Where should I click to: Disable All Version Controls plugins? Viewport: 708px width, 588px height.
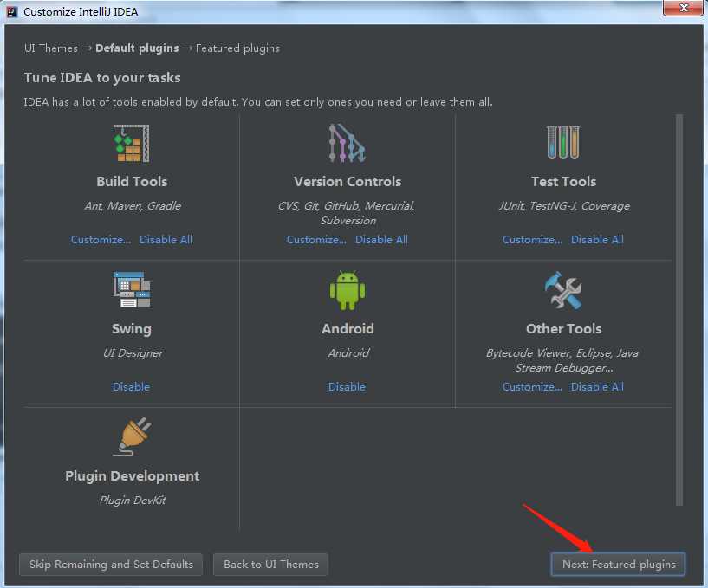(x=381, y=240)
